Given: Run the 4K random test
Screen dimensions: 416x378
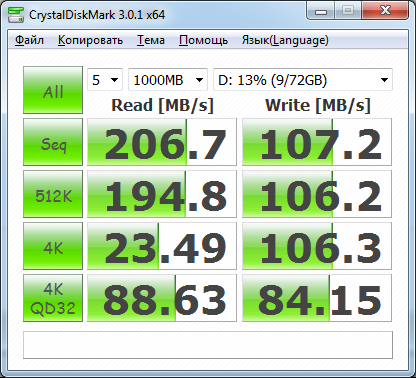Looking at the screenshot, I should coord(53,246).
